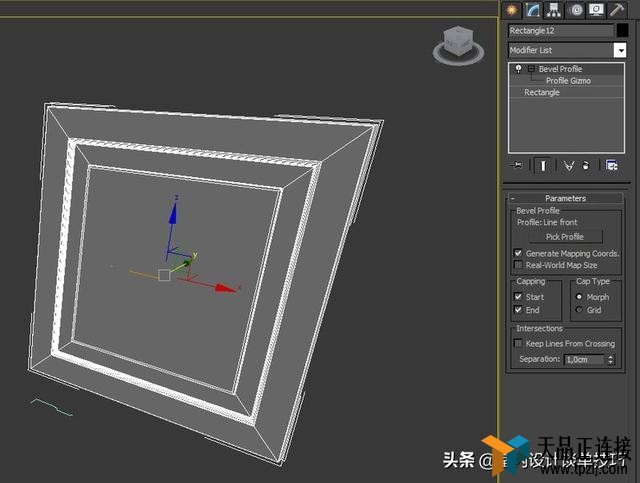Select Morph cap type radio
This screenshot has width=640, height=483.
579,297
